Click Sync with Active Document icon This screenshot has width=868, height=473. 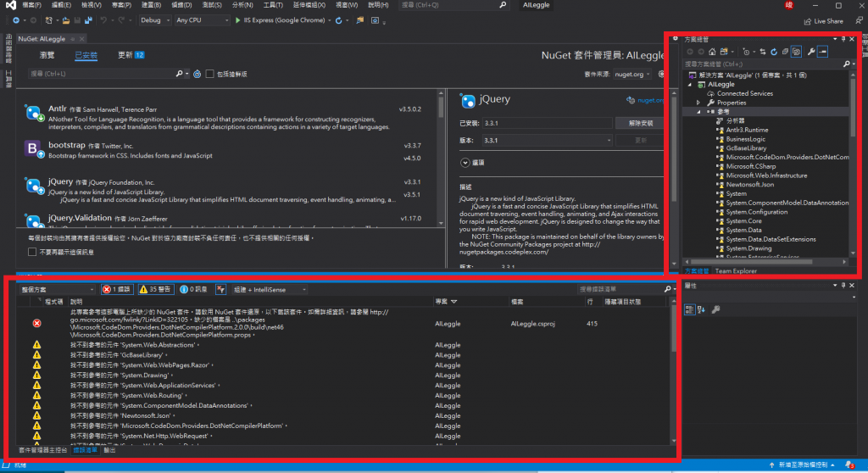[x=762, y=52]
